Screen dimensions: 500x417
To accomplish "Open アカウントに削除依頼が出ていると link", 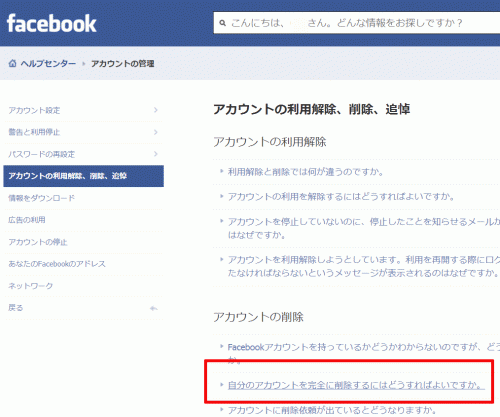I will click(332, 410).
